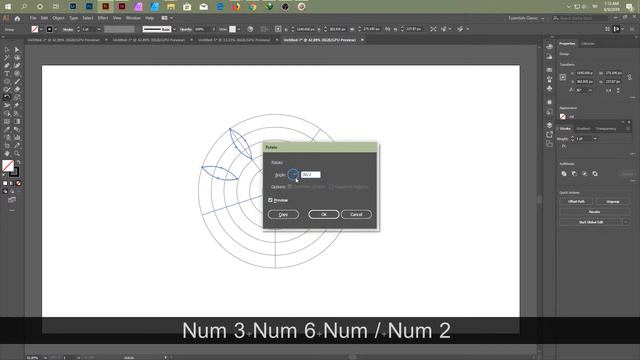
Task: Select the Lasso tool
Action: pos(17,58)
